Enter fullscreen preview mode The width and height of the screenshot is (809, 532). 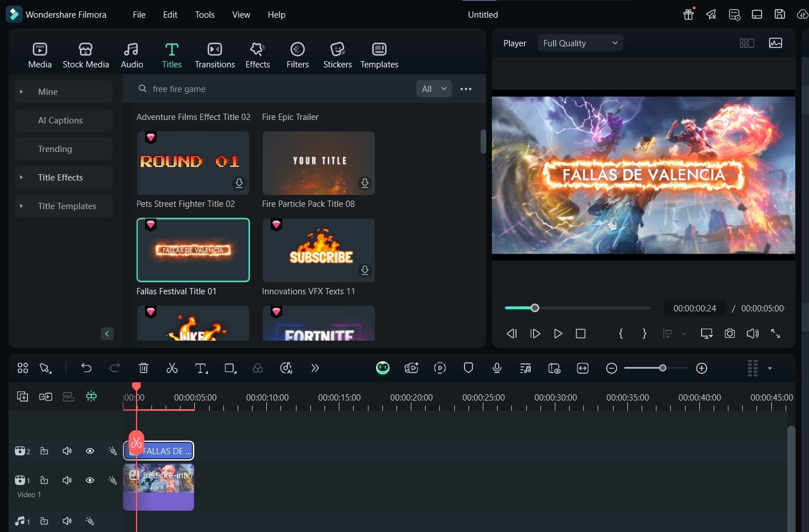(x=775, y=333)
